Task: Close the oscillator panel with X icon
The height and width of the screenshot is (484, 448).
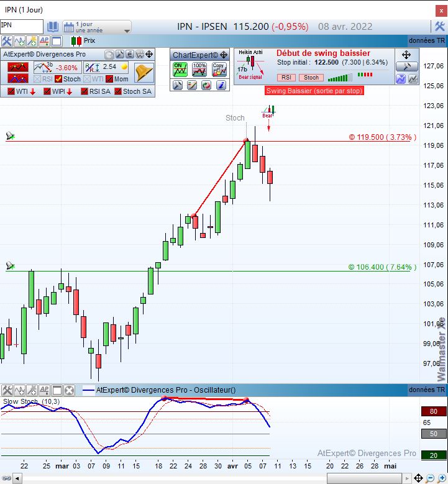Action: (70, 390)
